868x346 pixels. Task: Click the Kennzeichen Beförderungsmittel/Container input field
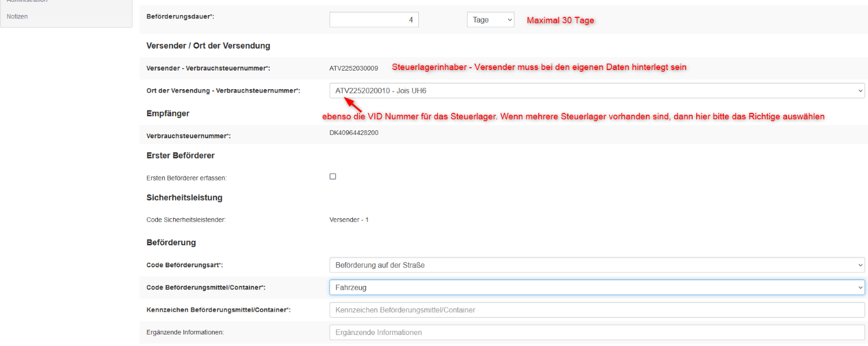point(596,310)
